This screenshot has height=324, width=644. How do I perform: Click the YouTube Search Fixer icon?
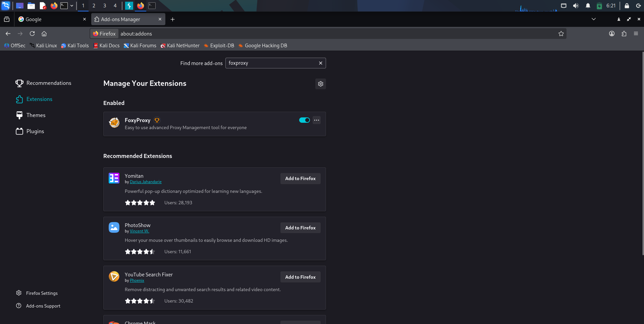[114, 277]
